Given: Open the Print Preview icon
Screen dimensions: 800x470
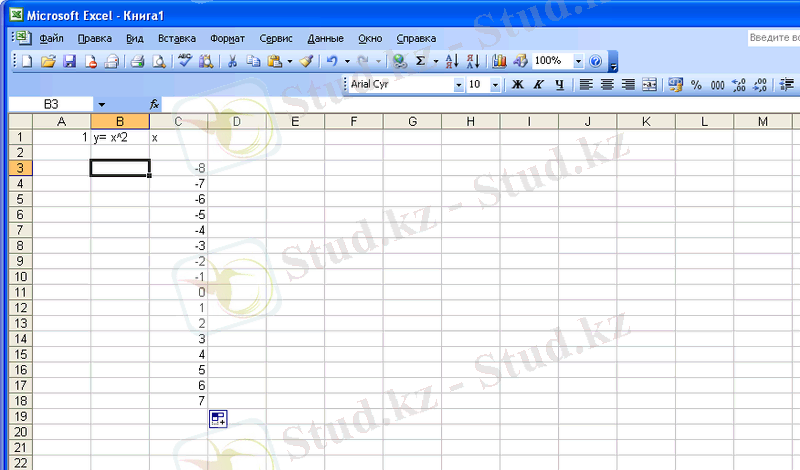Looking at the screenshot, I should pyautogui.click(x=157, y=61).
